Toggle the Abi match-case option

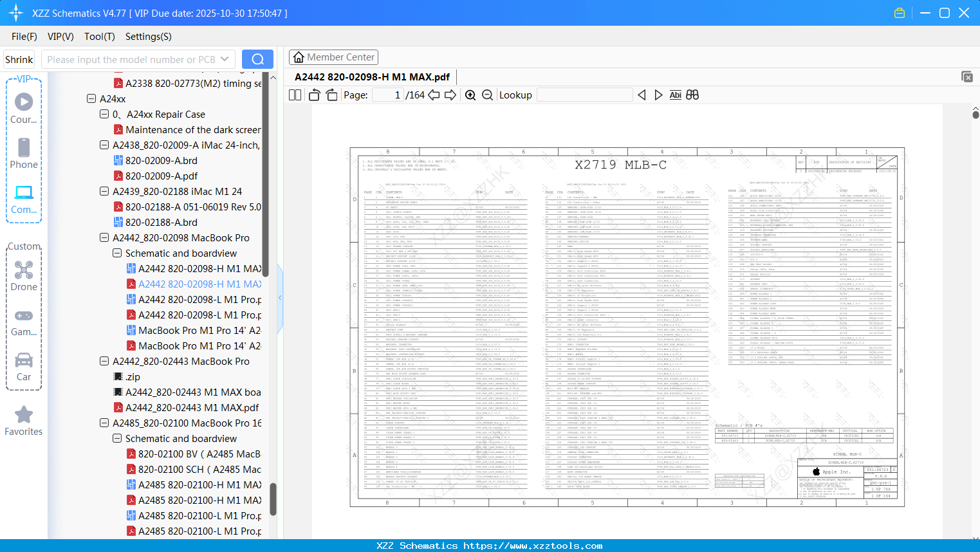tap(675, 95)
